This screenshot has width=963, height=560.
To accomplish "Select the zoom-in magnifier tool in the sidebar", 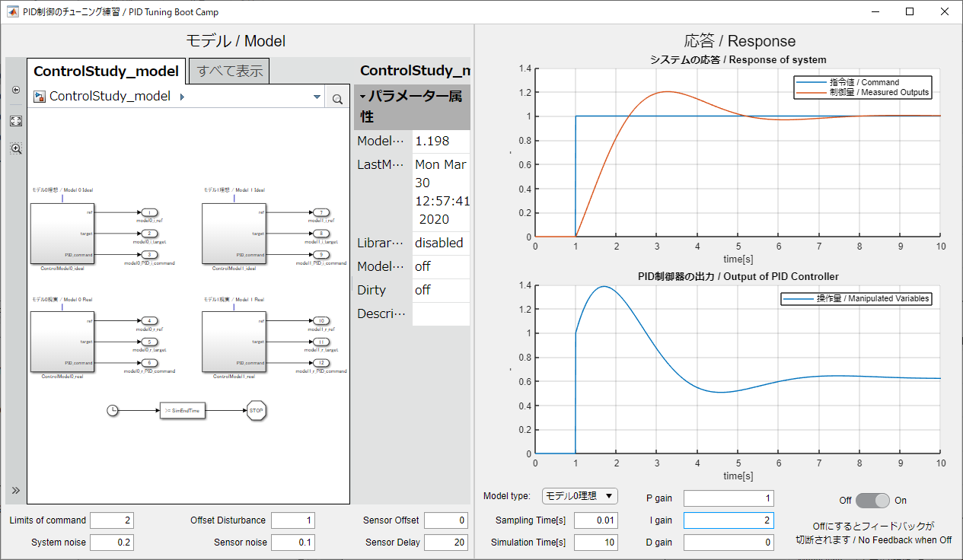I will point(16,148).
